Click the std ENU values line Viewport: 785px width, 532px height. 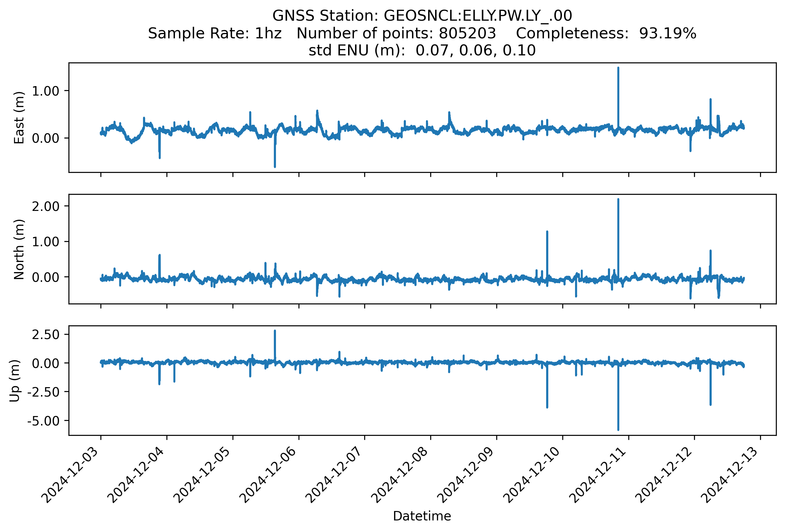click(x=422, y=51)
